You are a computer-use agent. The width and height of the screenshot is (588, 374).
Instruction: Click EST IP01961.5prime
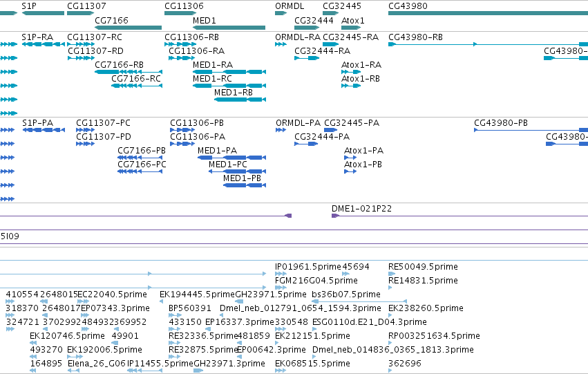308,267
